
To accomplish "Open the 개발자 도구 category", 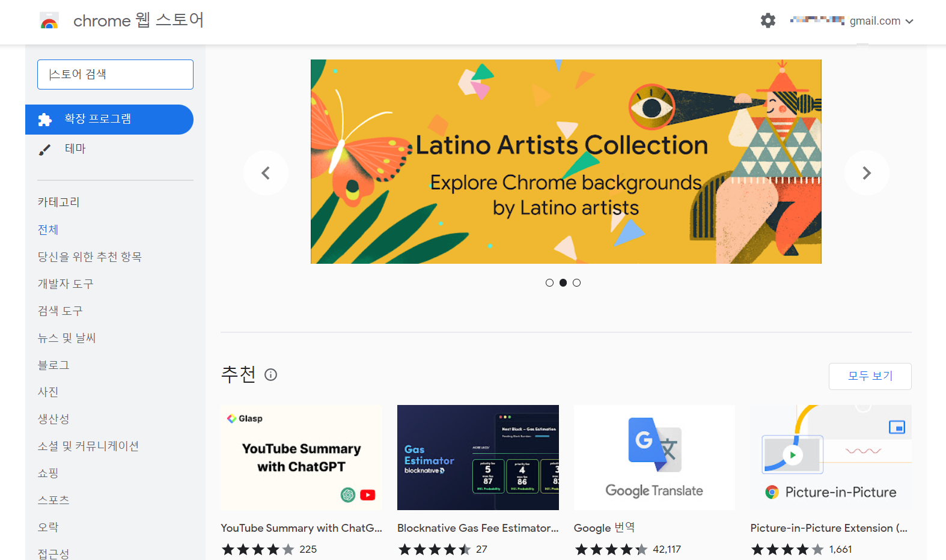I will pyautogui.click(x=66, y=284).
